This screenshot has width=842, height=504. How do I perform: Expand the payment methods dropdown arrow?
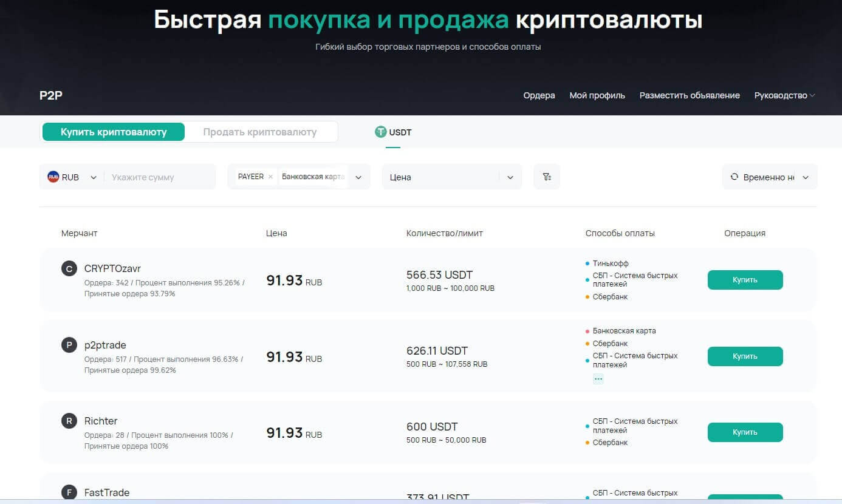(x=358, y=177)
